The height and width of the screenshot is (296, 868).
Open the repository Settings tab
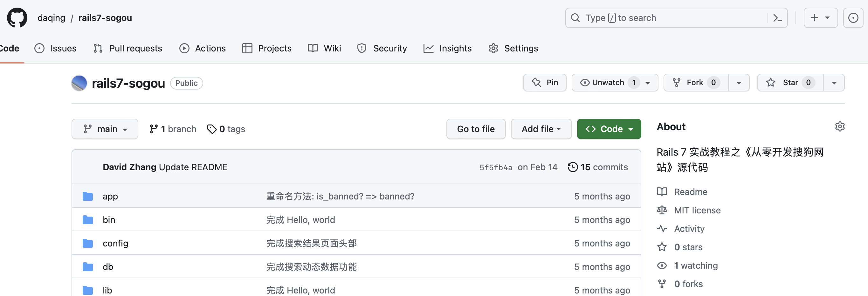click(x=513, y=49)
